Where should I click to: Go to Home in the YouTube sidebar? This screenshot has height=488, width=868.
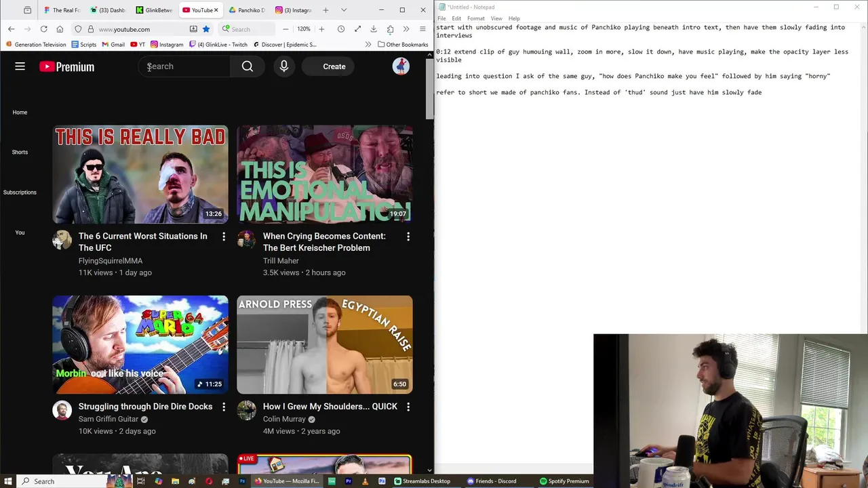pyautogui.click(x=20, y=113)
